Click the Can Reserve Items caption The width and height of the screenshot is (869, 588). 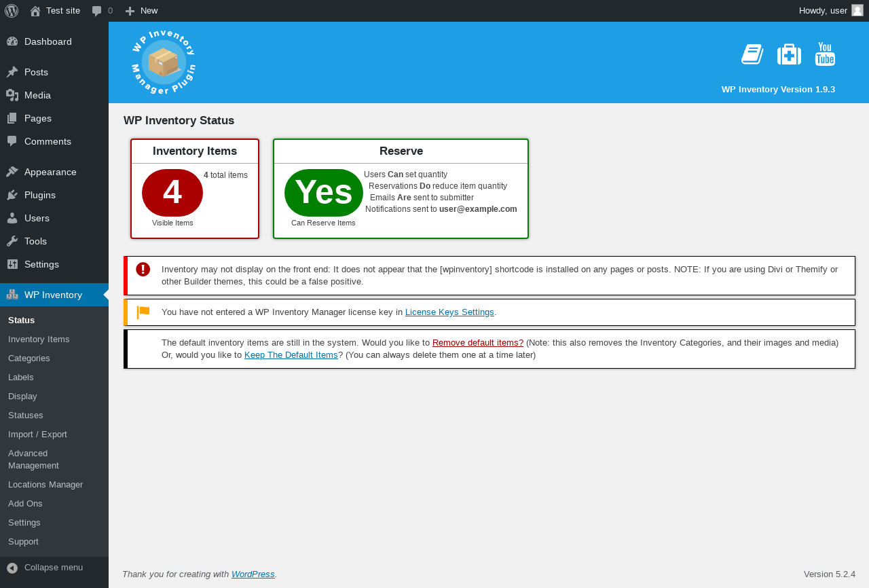[x=323, y=223]
